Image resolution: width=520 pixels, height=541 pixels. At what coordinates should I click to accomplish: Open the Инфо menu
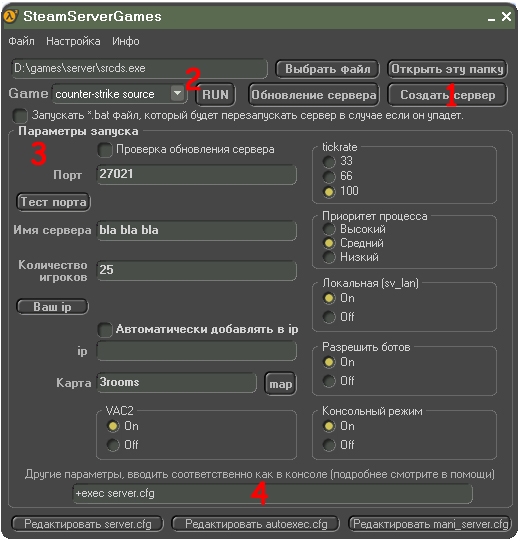(x=126, y=41)
